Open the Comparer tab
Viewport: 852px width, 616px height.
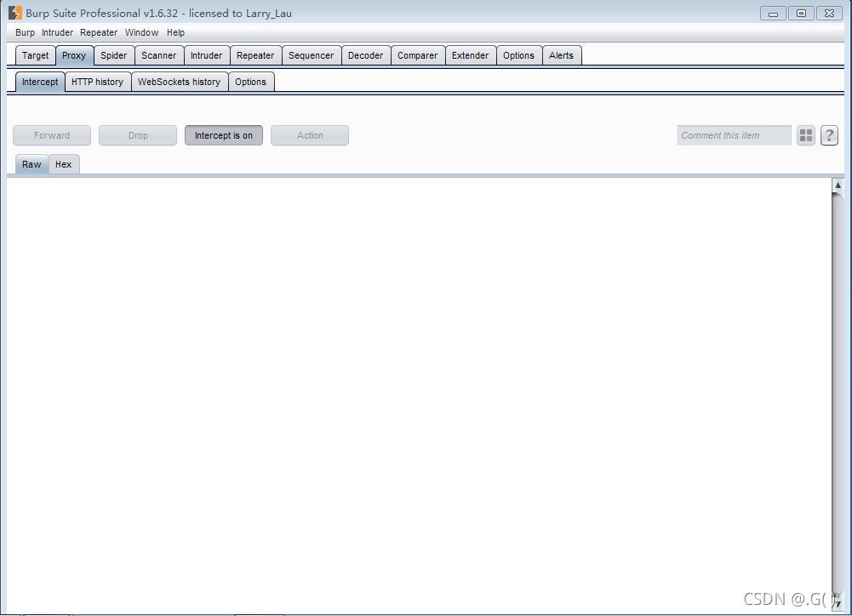417,55
